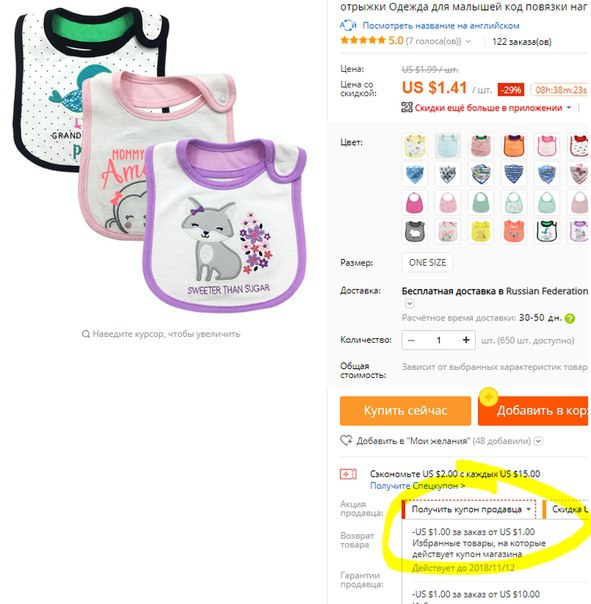The height and width of the screenshot is (604, 591).
Task: Switch to the 'Скидка' seller promotion tab
Action: [x=566, y=510]
